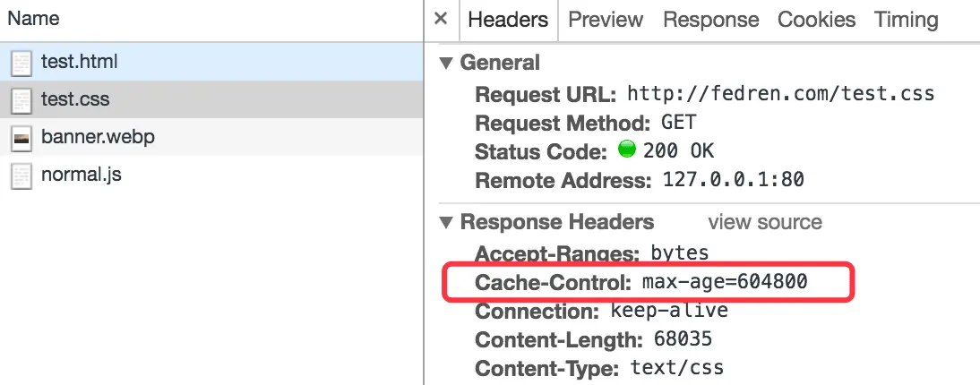Select the normal.js request row
The width and height of the screenshot is (980, 385).
click(x=179, y=175)
